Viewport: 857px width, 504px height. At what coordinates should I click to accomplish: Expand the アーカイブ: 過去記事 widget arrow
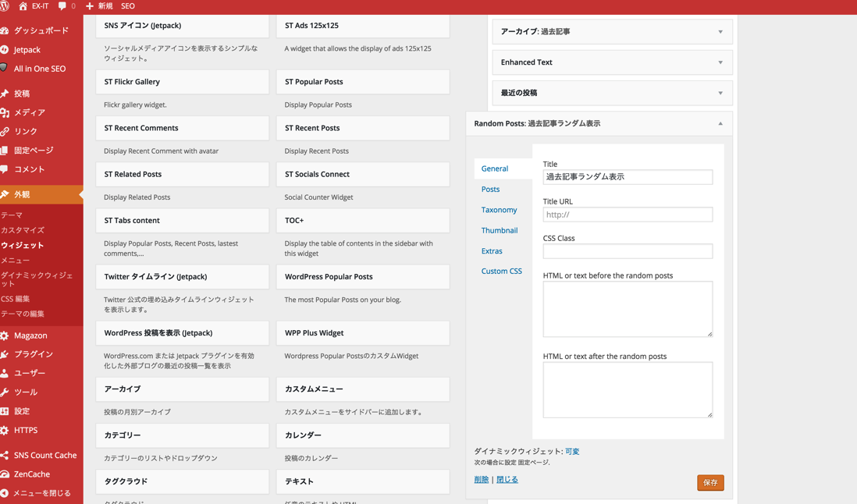point(720,32)
